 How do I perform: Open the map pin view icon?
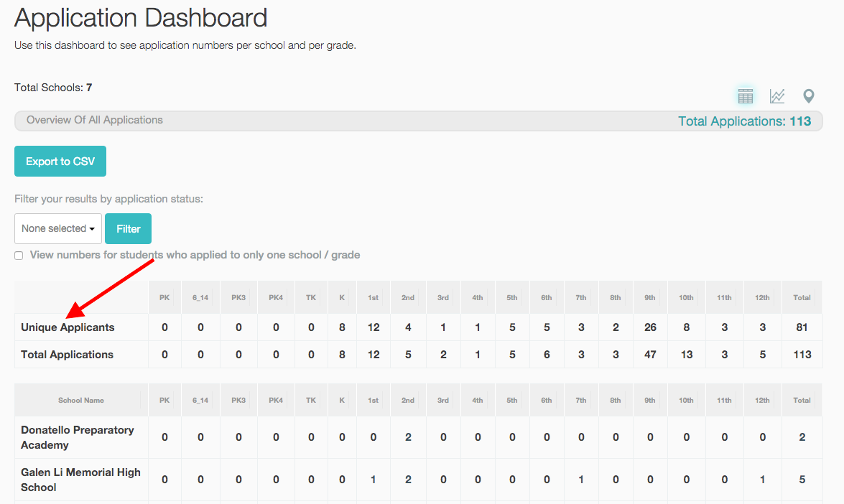click(x=809, y=96)
